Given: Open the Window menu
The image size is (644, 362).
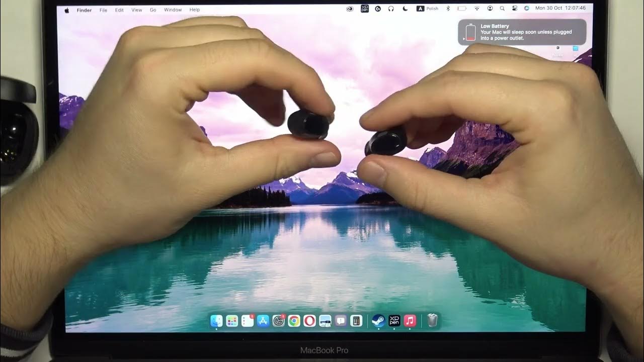Looking at the screenshot, I should [173, 10].
